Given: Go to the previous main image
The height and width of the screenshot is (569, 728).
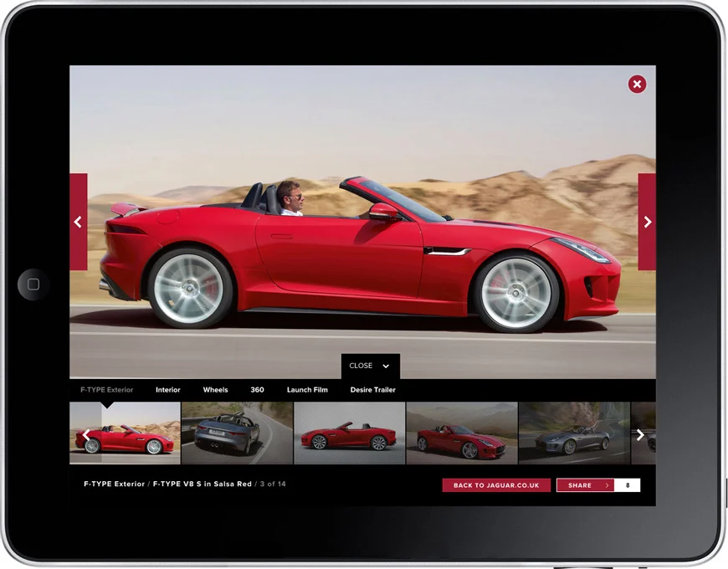Looking at the screenshot, I should [78, 222].
